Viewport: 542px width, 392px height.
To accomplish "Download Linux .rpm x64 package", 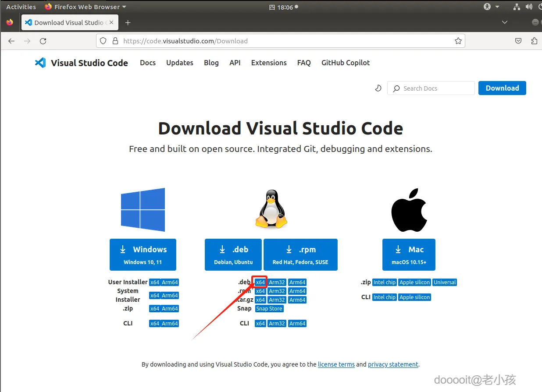I will (260, 291).
